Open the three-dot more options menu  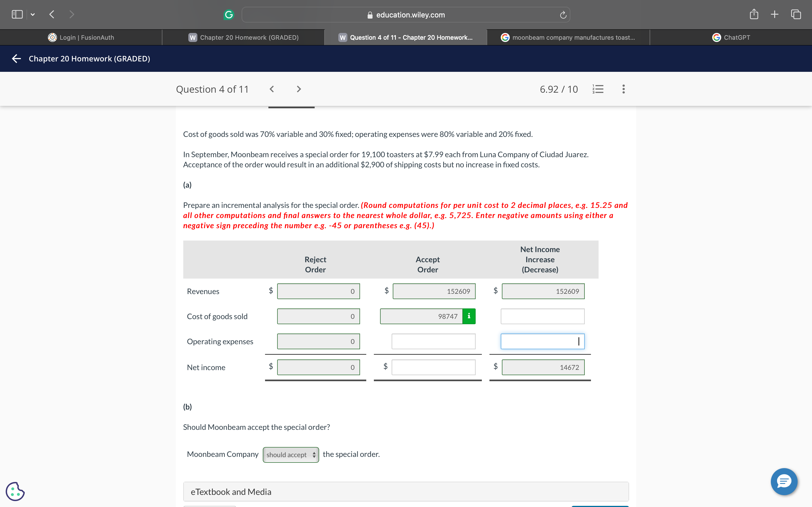[x=623, y=89]
